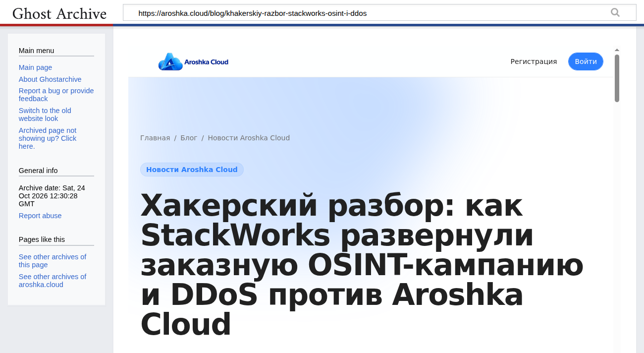Image resolution: width=644 pixels, height=353 pixels.
Task: Open Новости Aroshka Cloud breadcrumb
Action: (x=249, y=138)
